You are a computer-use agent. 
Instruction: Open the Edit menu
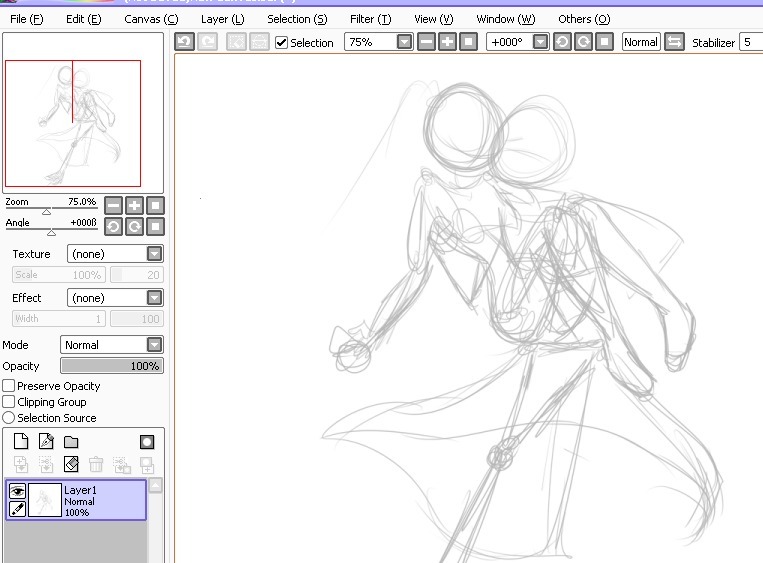(84, 19)
